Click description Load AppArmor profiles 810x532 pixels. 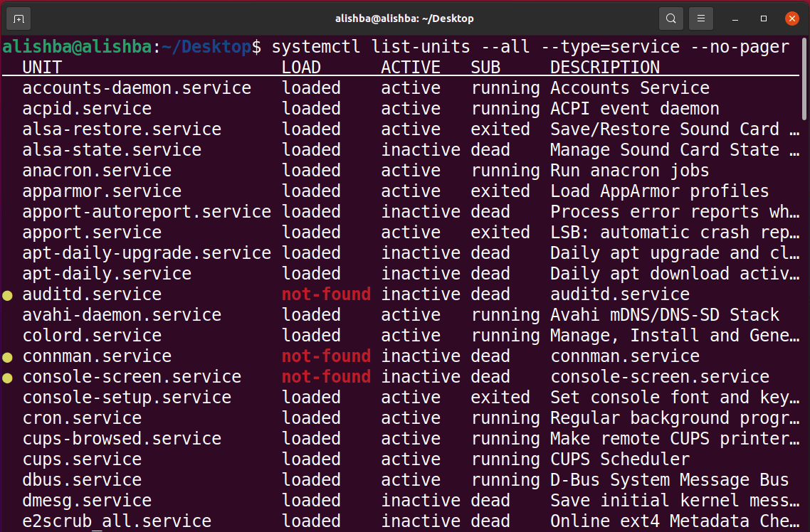[x=660, y=191]
